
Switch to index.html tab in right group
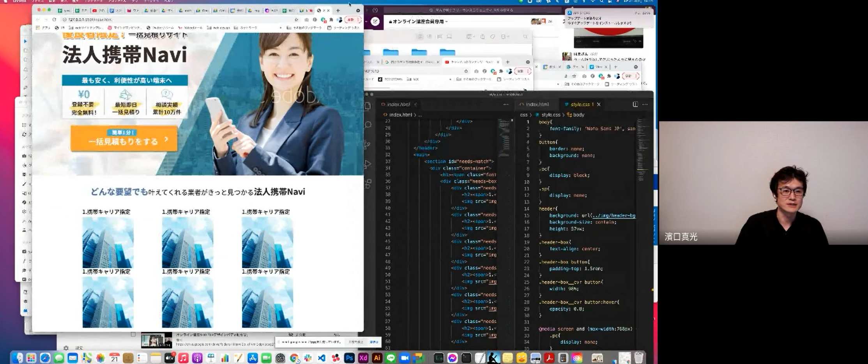point(537,104)
